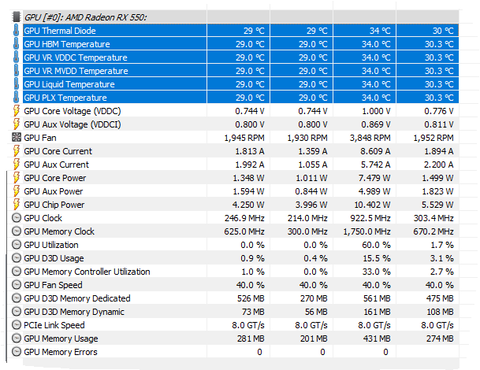Select the GPU Aux Current label

tap(56, 164)
